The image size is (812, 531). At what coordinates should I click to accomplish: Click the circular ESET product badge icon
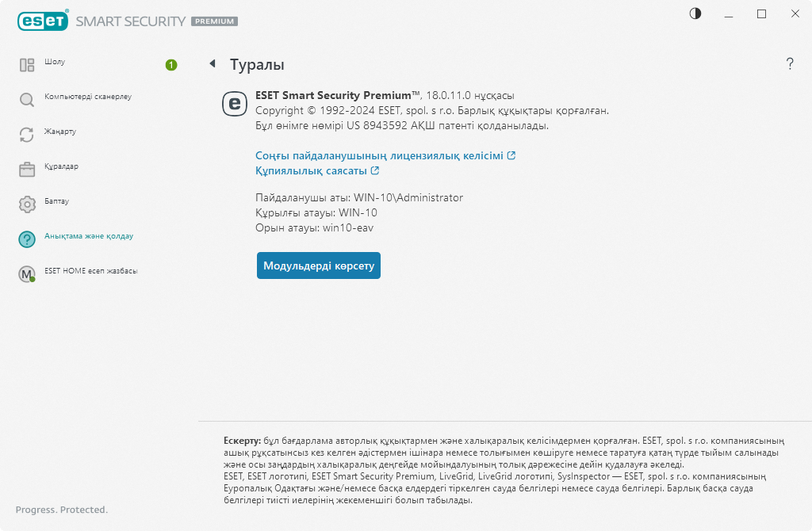pyautogui.click(x=234, y=104)
